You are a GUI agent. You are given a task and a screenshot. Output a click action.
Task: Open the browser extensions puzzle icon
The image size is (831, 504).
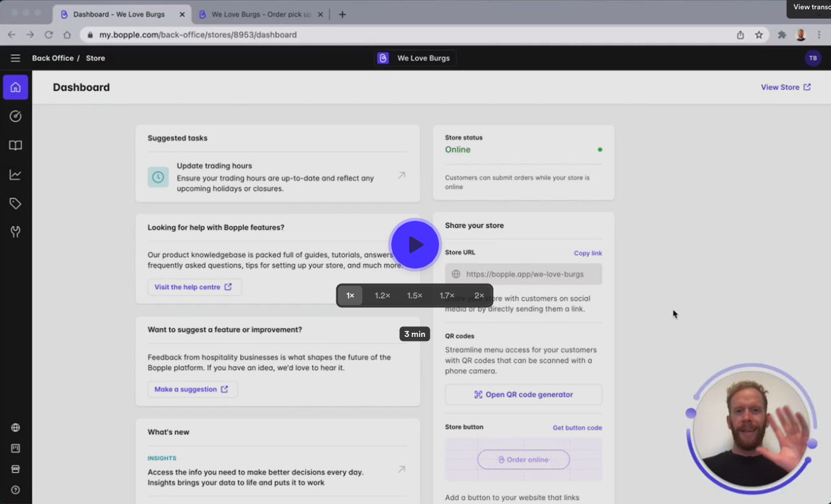pos(782,34)
